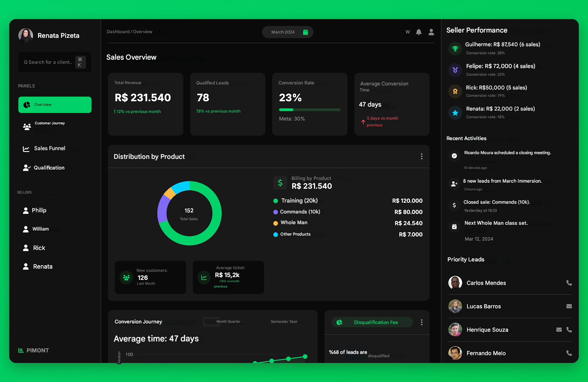Select Rick from the sellers list

pos(39,248)
